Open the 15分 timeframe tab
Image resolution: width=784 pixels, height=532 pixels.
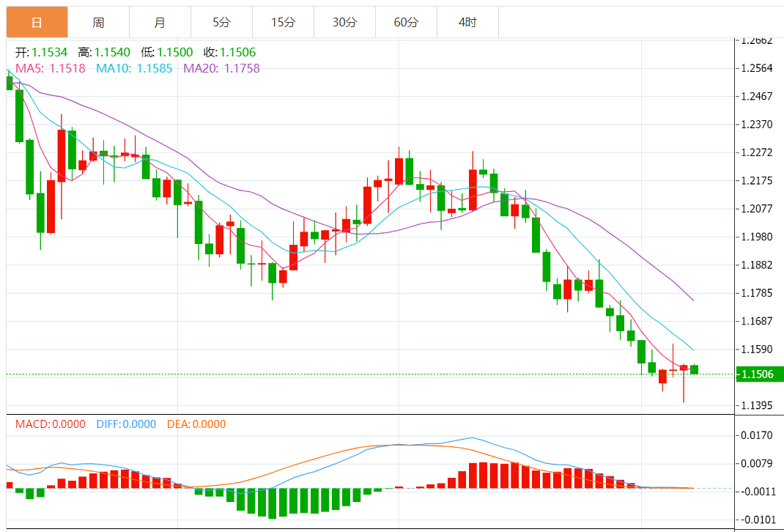283,22
